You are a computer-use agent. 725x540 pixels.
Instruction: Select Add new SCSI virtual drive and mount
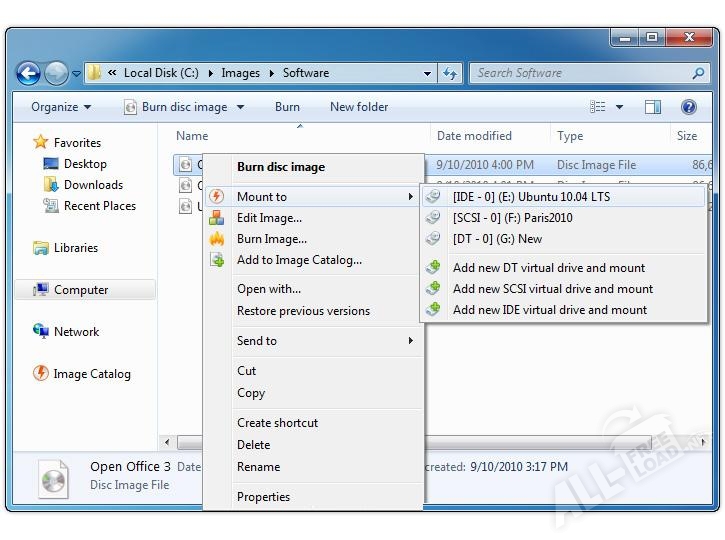(552, 289)
